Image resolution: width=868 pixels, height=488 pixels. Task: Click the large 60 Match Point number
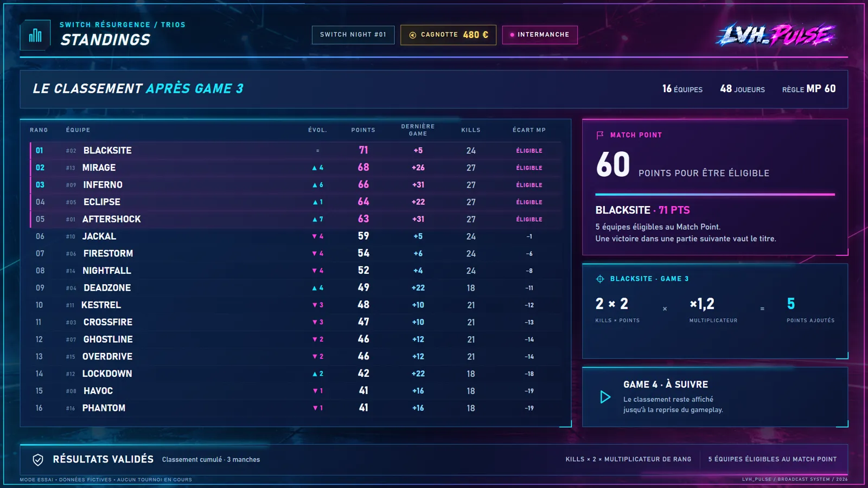[613, 164]
